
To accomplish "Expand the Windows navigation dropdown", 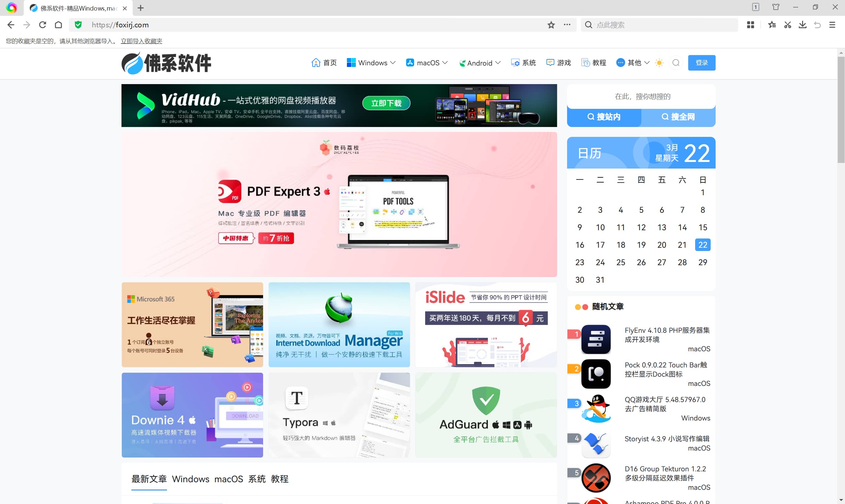I will pos(371,63).
